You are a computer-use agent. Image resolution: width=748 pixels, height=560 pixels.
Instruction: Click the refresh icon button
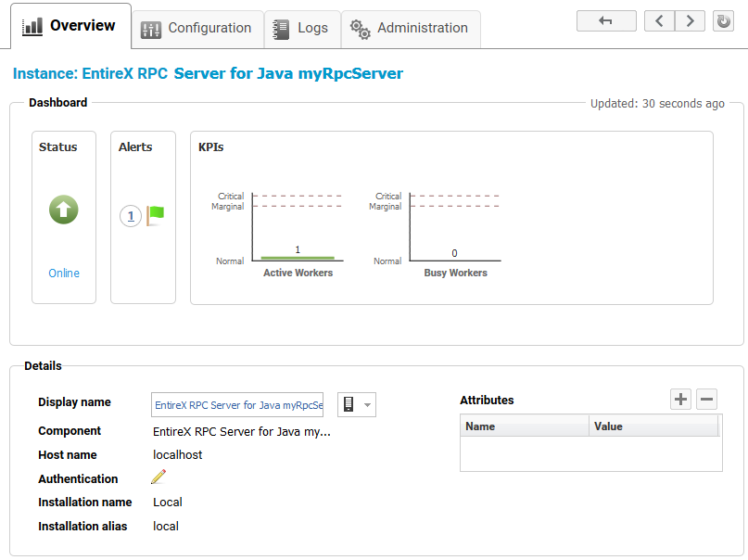click(x=723, y=21)
